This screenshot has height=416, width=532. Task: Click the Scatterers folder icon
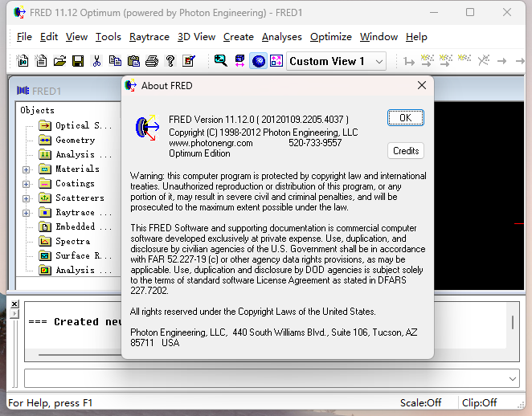click(x=45, y=198)
